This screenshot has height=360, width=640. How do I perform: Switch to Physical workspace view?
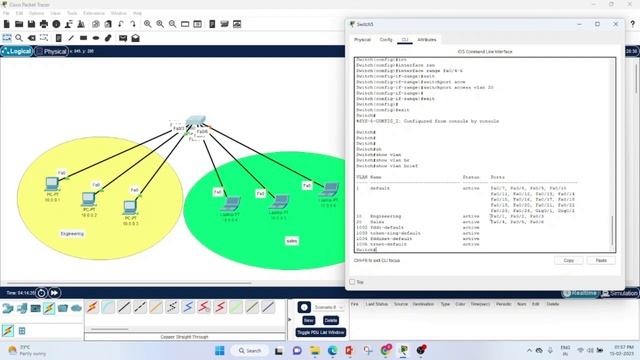point(51,51)
